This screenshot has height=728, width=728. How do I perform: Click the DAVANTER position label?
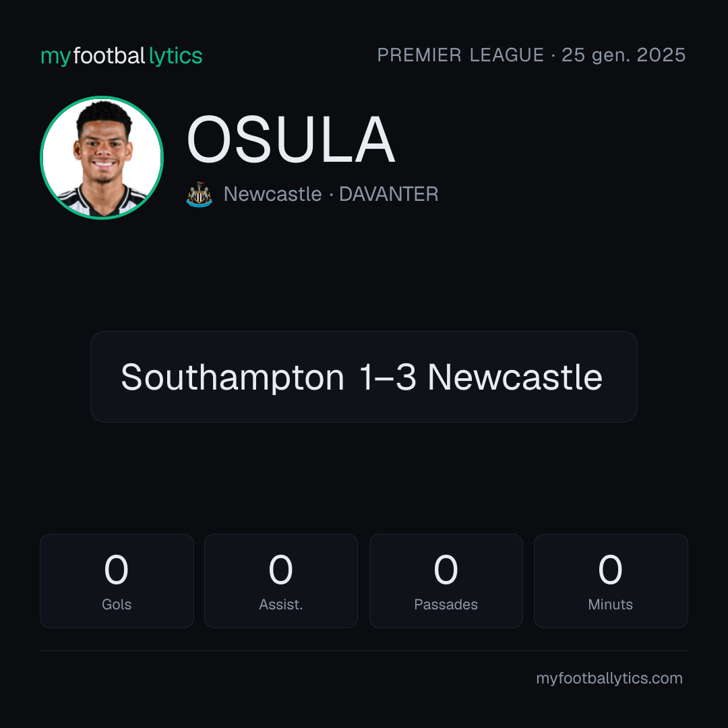coord(389,194)
